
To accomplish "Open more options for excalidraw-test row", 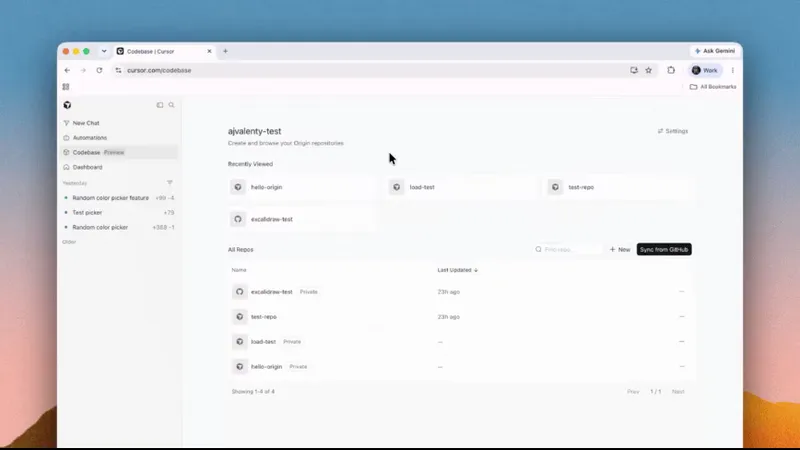I will (682, 292).
